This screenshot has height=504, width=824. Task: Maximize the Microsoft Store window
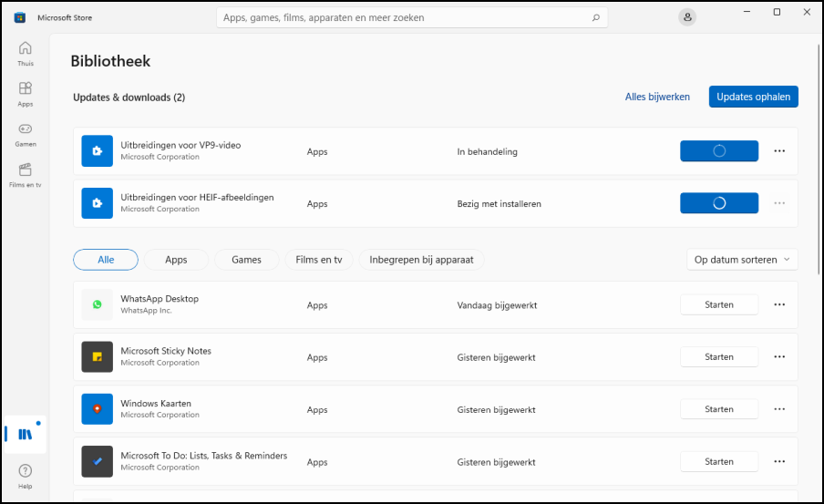777,12
